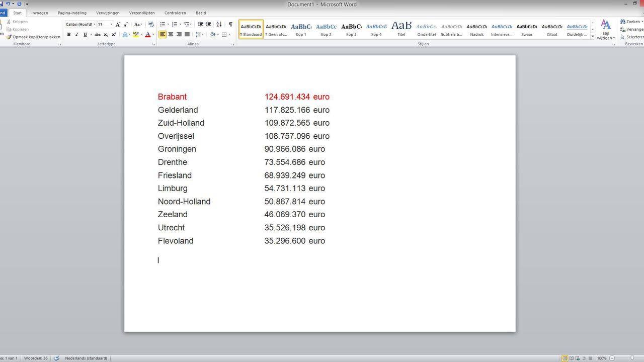Click the zoom slider handle
Screen dimensions: 644x362
(x=632, y=358)
